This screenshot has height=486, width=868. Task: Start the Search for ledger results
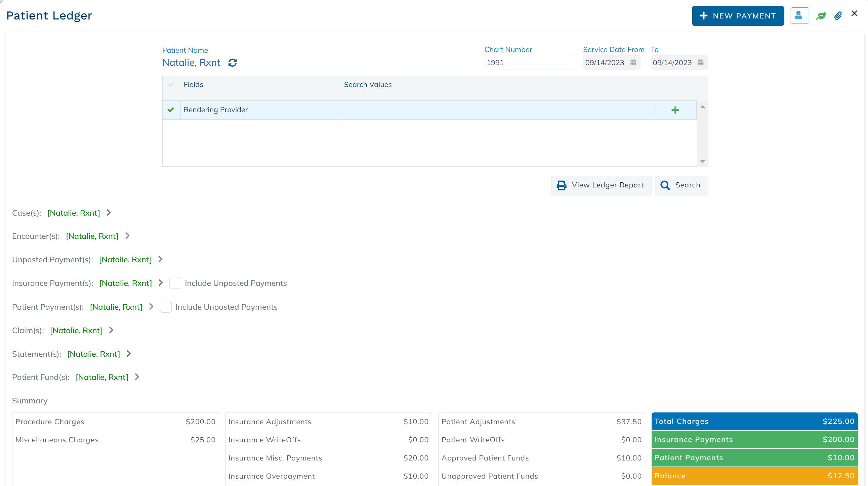pyautogui.click(x=681, y=185)
